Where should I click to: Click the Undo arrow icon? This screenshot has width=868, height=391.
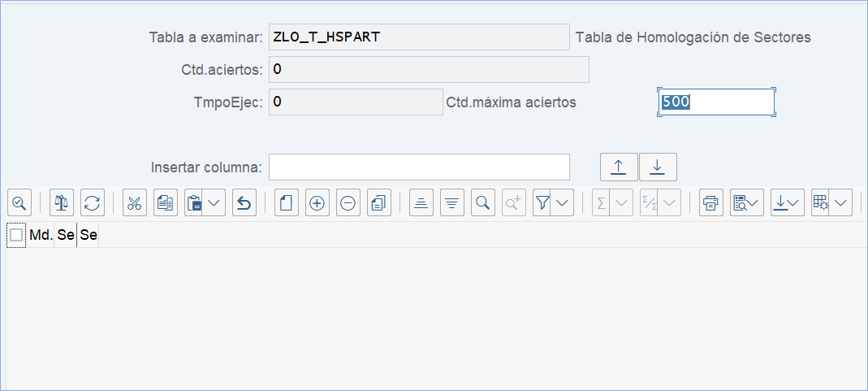click(244, 202)
